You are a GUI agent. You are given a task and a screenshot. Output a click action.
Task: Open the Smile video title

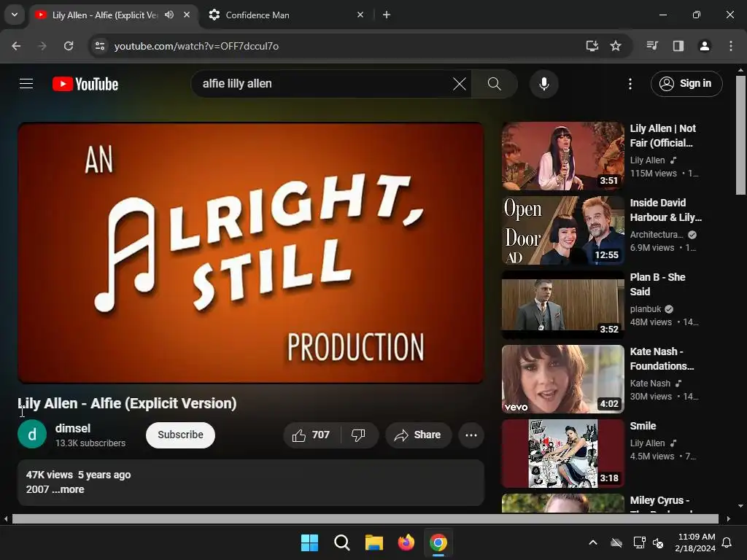coord(643,426)
